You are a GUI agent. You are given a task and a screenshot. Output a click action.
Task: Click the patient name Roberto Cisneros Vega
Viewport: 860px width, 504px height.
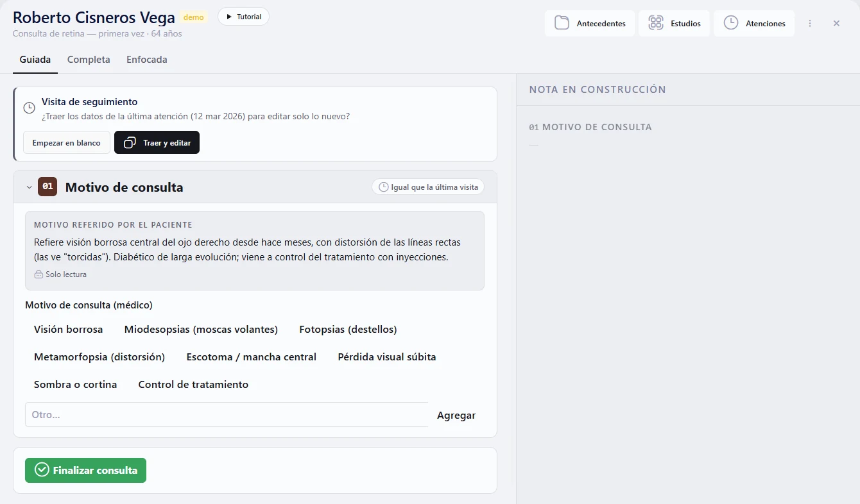point(94,17)
